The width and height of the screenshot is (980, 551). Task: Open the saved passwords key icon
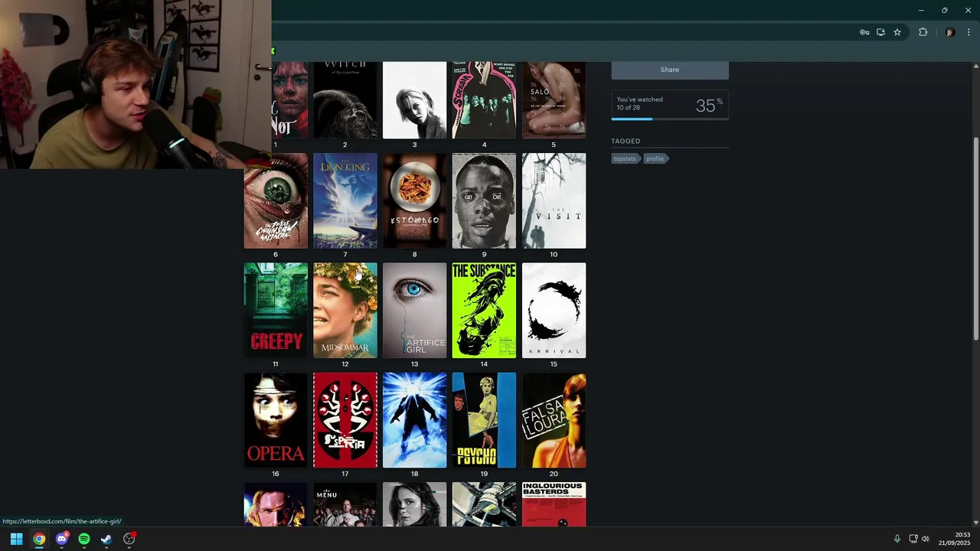864,32
